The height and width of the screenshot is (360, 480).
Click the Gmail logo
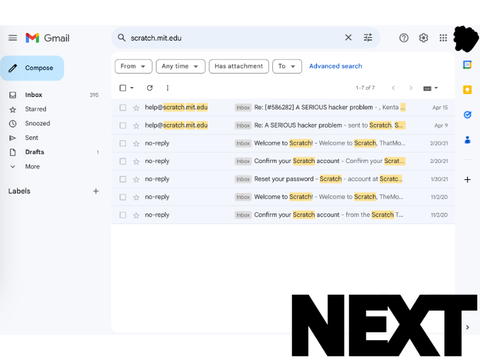pyautogui.click(x=48, y=38)
